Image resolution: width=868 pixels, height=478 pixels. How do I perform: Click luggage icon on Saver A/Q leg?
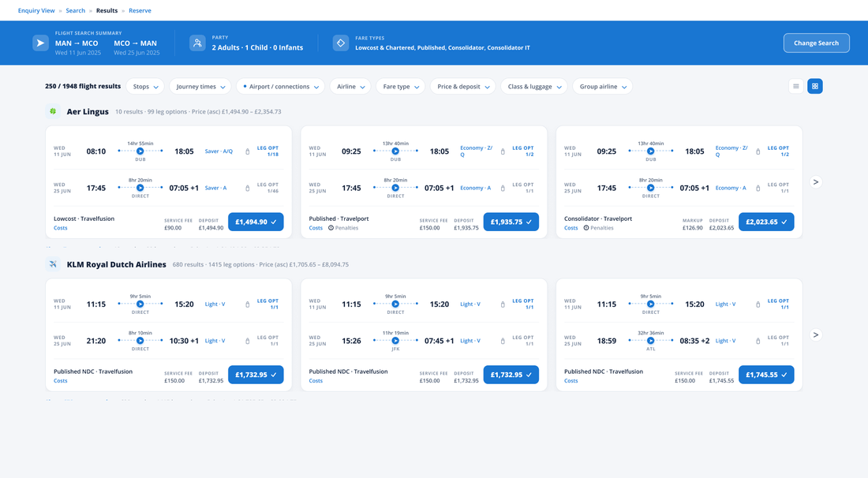(248, 151)
